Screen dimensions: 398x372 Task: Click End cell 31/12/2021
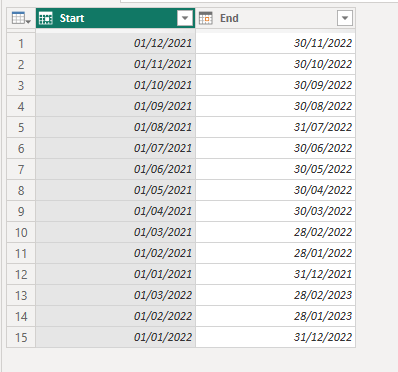pyautogui.click(x=275, y=274)
